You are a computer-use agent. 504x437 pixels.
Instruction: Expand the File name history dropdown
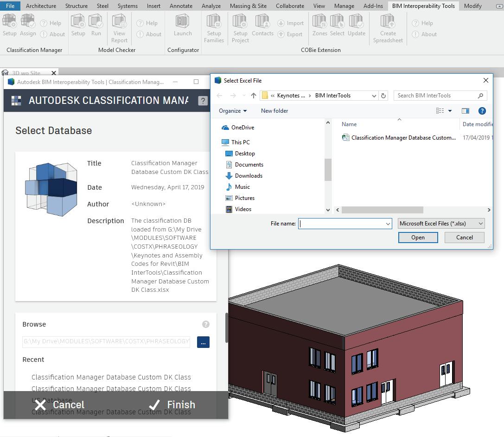coord(388,224)
